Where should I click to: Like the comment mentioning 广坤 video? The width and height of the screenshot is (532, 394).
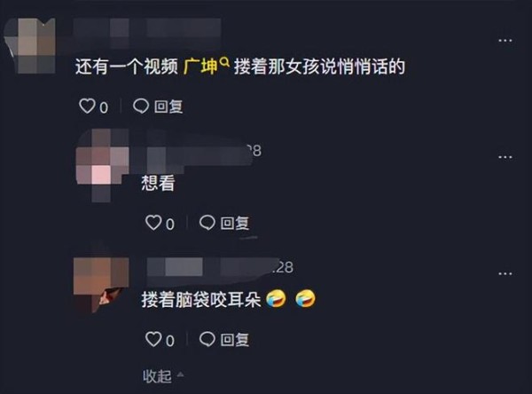[87, 106]
